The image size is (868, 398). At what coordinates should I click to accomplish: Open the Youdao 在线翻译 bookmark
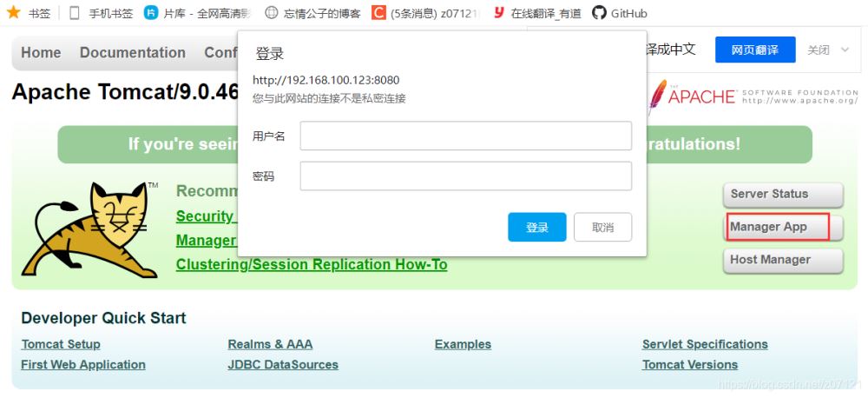click(x=537, y=13)
